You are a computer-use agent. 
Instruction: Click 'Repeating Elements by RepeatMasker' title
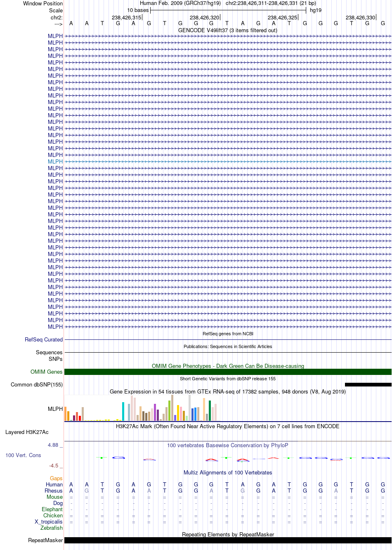tap(228, 534)
